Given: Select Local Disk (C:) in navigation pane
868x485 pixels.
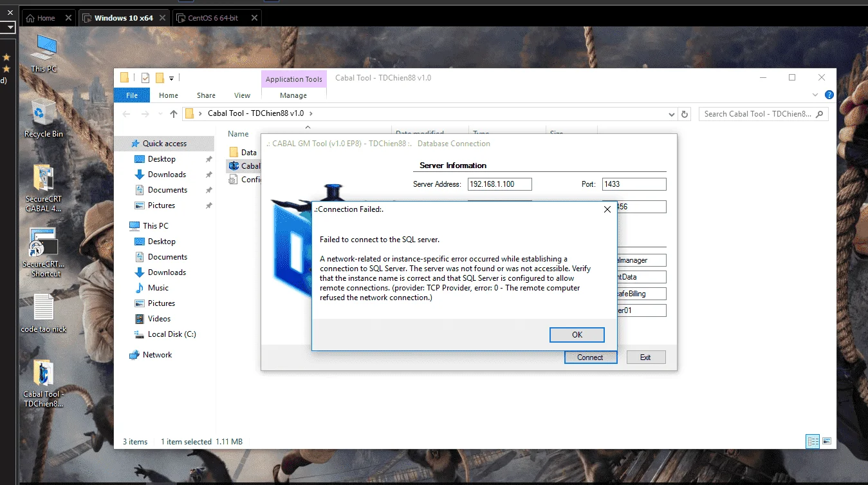Looking at the screenshot, I should point(172,334).
